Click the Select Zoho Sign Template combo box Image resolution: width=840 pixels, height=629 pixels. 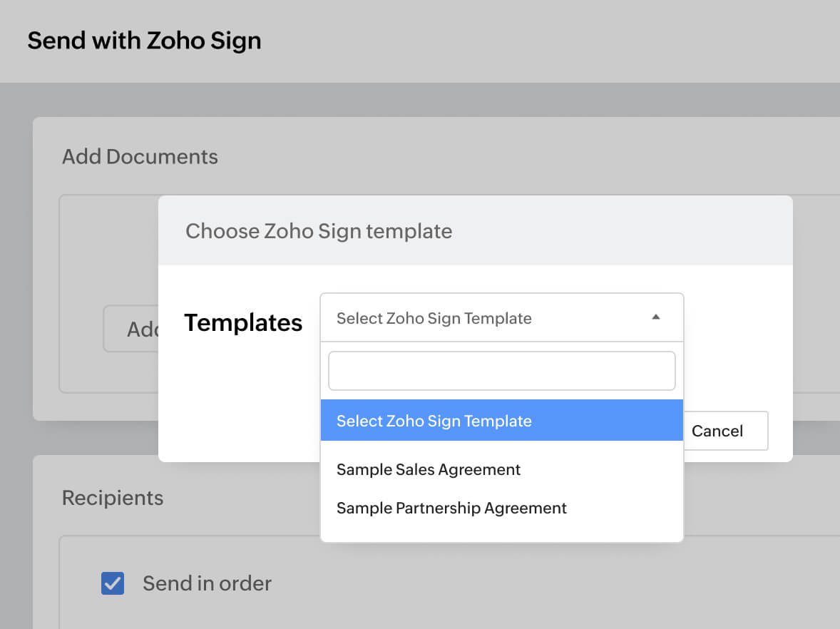(x=485, y=318)
